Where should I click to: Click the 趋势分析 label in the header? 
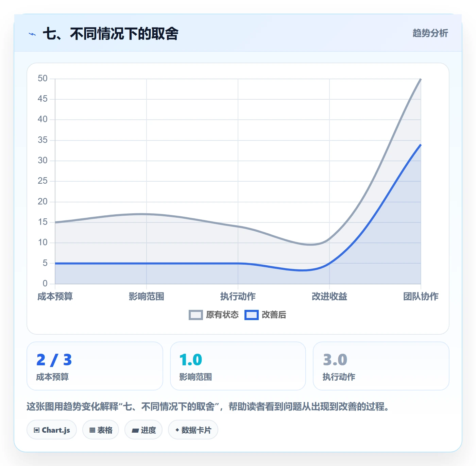coord(430,33)
